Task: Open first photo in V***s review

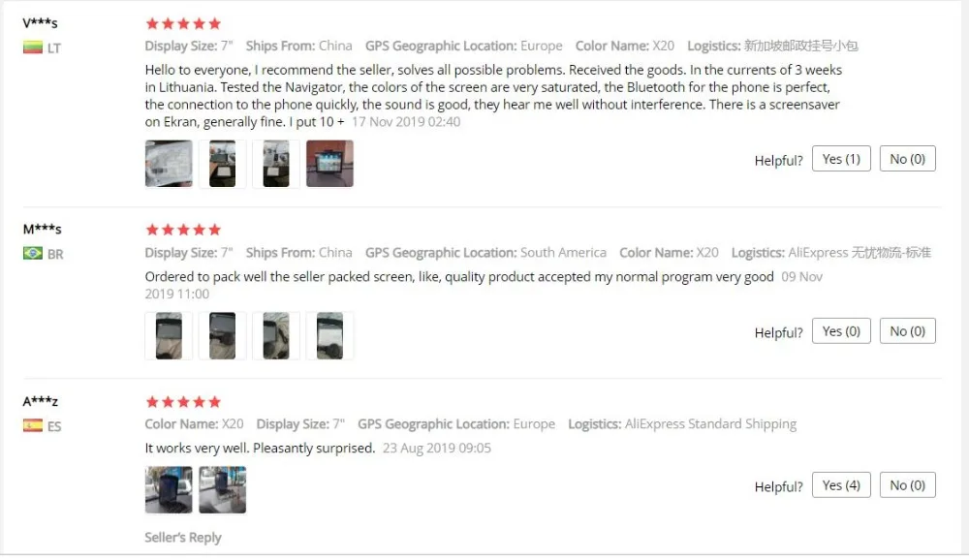Action: 169,164
